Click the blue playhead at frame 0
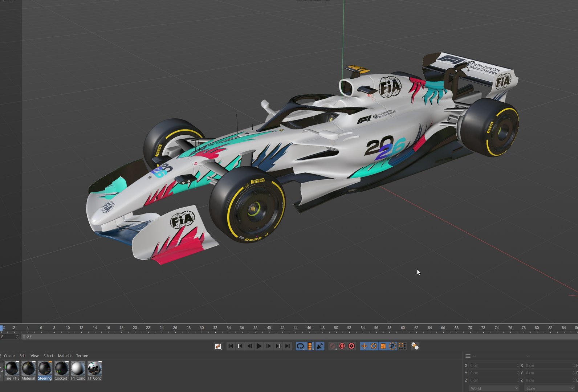The height and width of the screenshot is (392, 578). coord(1,328)
